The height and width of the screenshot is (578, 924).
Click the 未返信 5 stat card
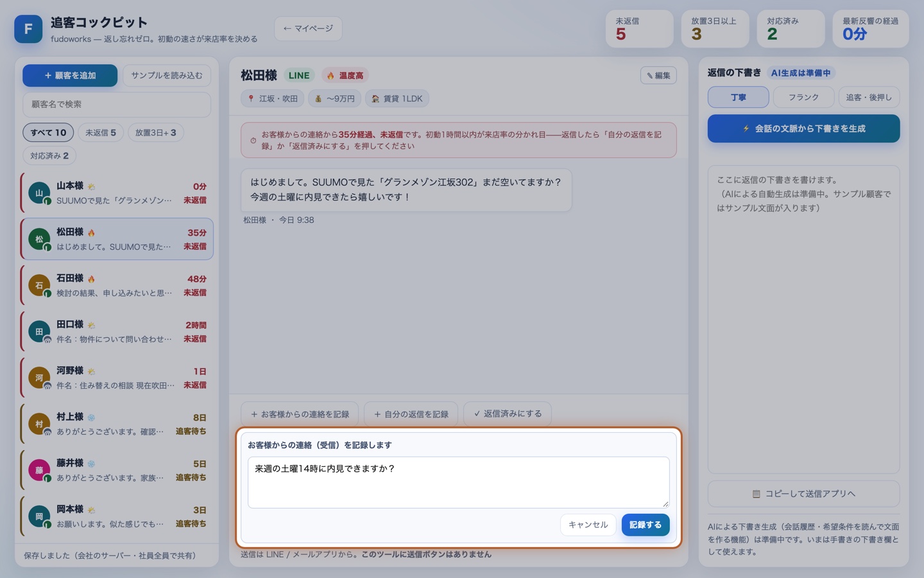click(639, 28)
